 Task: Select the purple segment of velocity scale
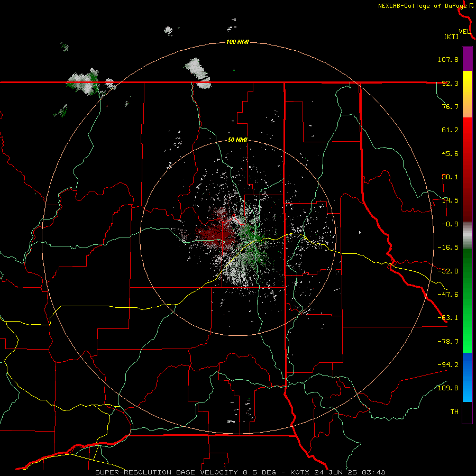[467, 59]
